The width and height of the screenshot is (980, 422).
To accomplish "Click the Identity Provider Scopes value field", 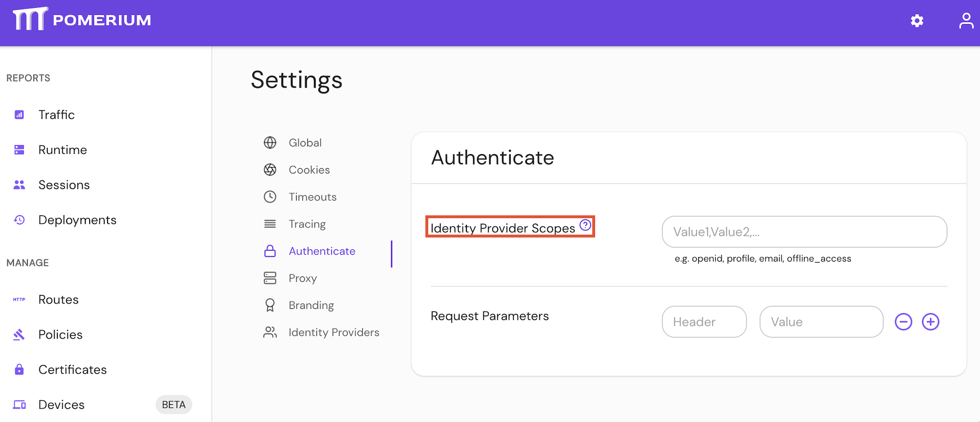I will tap(804, 232).
